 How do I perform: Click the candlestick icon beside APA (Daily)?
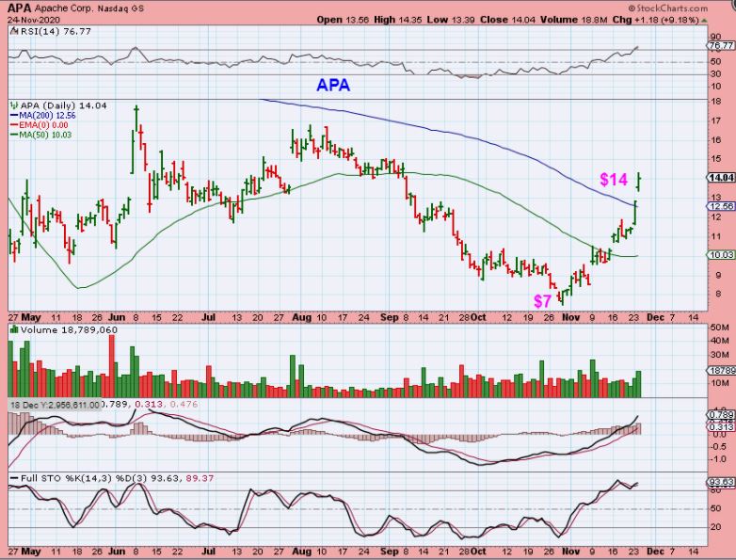point(14,105)
